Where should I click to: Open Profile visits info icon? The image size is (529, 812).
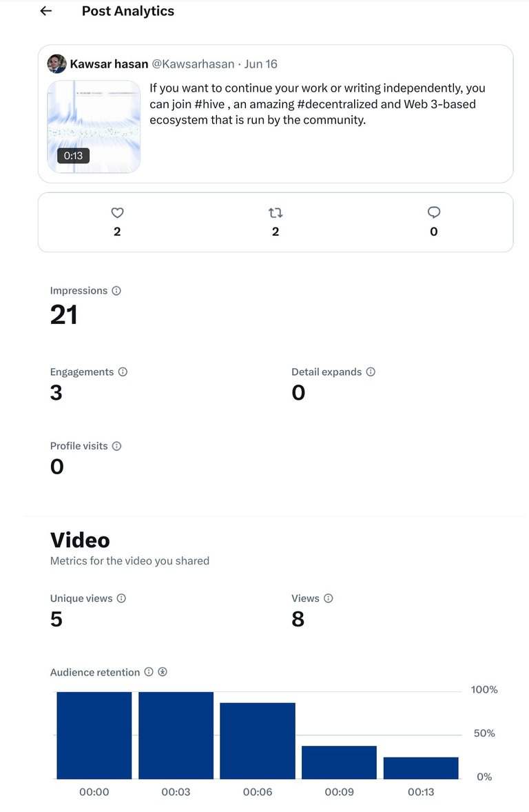(117, 446)
